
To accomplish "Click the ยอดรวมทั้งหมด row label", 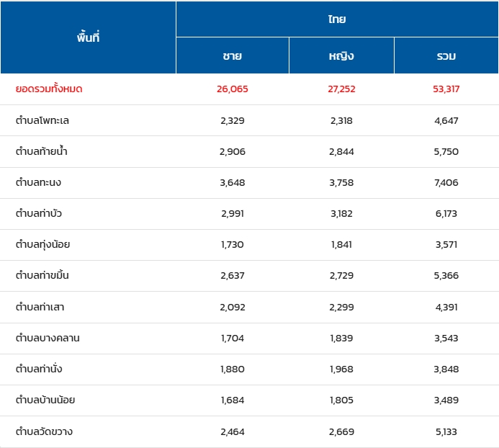I will (x=50, y=89).
